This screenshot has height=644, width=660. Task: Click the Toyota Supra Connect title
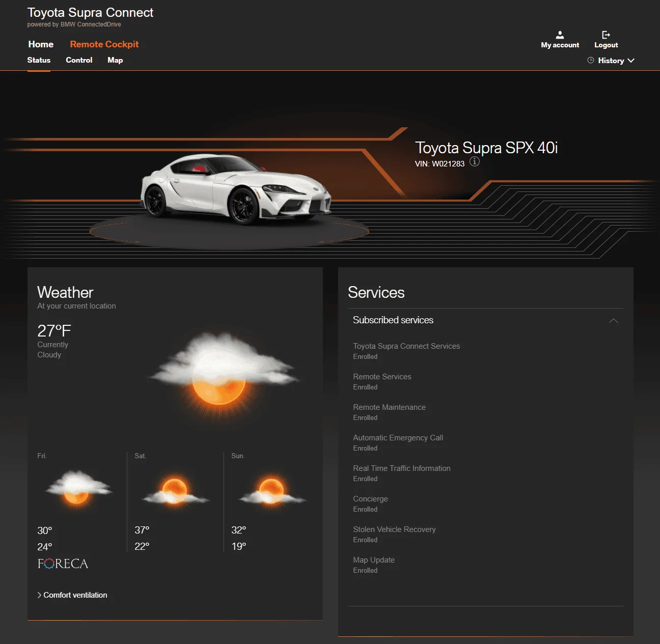point(90,12)
